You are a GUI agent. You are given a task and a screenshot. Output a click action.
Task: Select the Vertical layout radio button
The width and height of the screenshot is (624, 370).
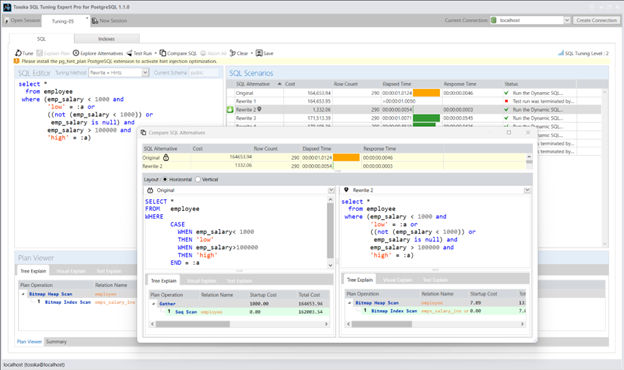pos(198,179)
